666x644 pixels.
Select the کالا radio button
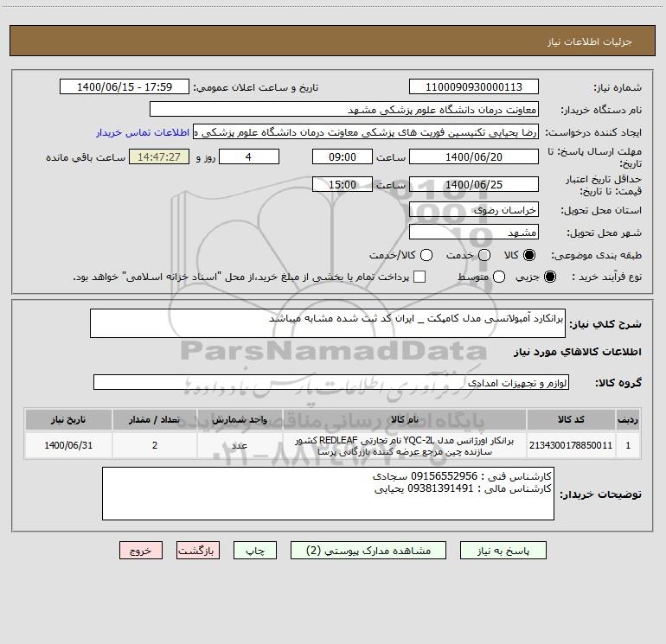pyautogui.click(x=529, y=255)
